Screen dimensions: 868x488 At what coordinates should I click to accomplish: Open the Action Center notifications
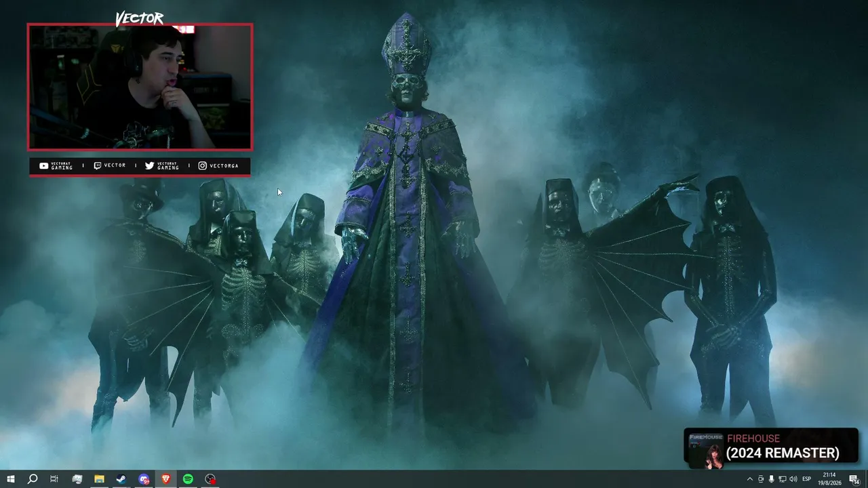click(x=854, y=479)
